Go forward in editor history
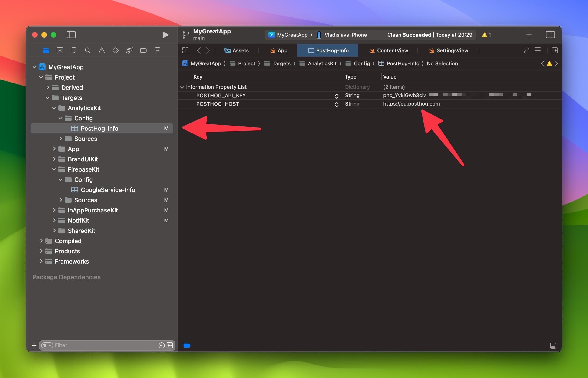Viewport: 588px width, 378px height. coord(208,51)
